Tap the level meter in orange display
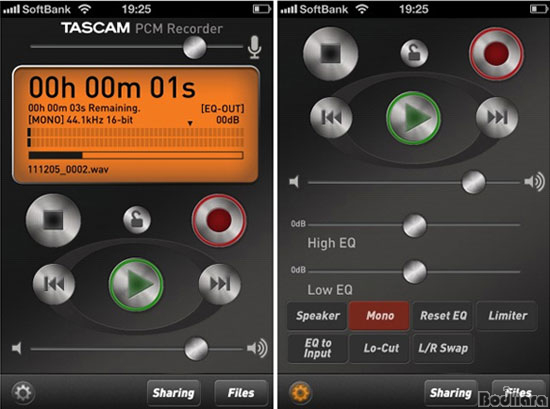 tap(136, 137)
